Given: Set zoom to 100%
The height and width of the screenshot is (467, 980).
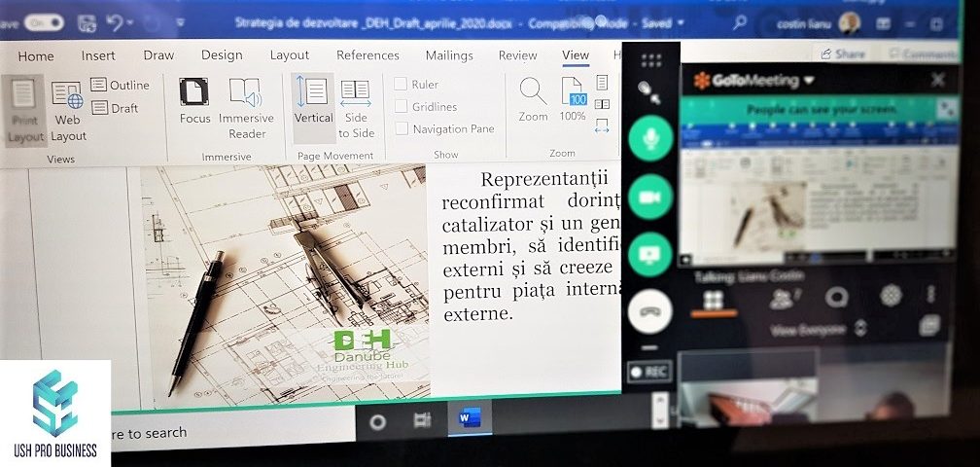Looking at the screenshot, I should pos(573,100).
